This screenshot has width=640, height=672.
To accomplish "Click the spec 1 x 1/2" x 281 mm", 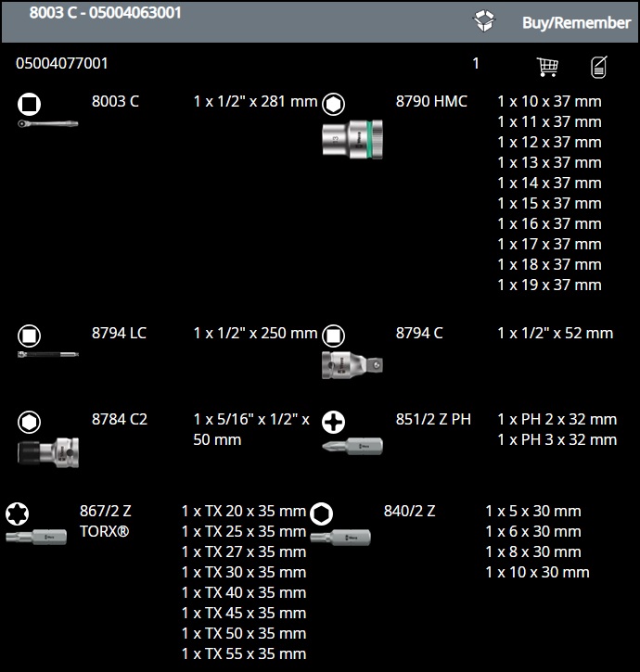I will pyautogui.click(x=255, y=102).
